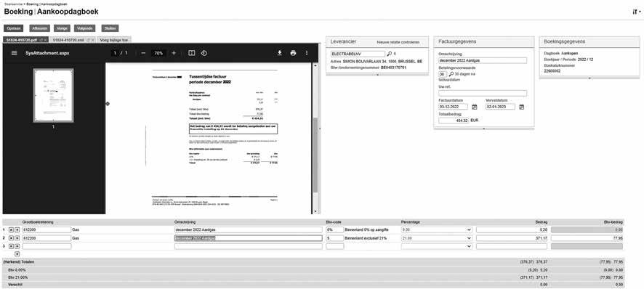This screenshot has width=644, height=289.
Task: Collapse the Factuurgegevens panel arrow
Action: (484, 129)
